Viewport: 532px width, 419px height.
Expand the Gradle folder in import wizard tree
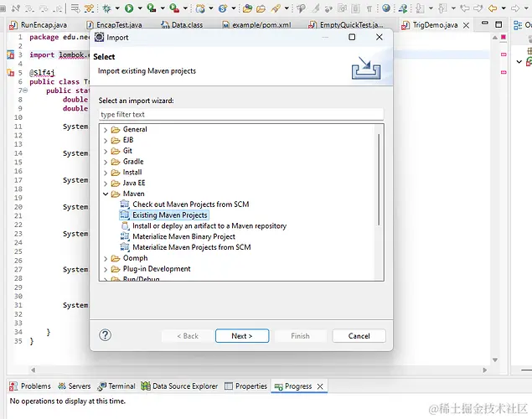click(x=106, y=163)
